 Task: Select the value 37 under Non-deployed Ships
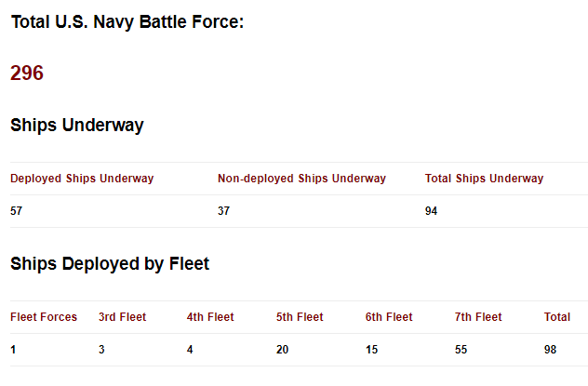pyautogui.click(x=224, y=211)
